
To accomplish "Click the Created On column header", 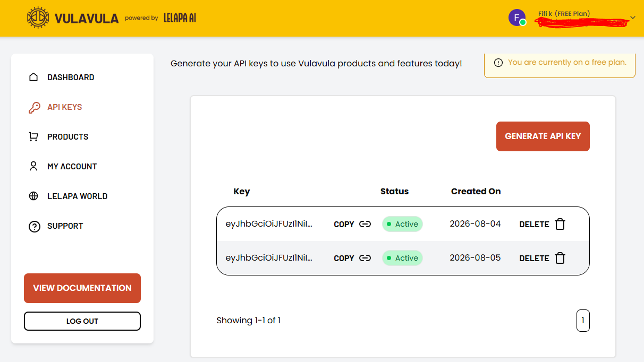I will [476, 191].
